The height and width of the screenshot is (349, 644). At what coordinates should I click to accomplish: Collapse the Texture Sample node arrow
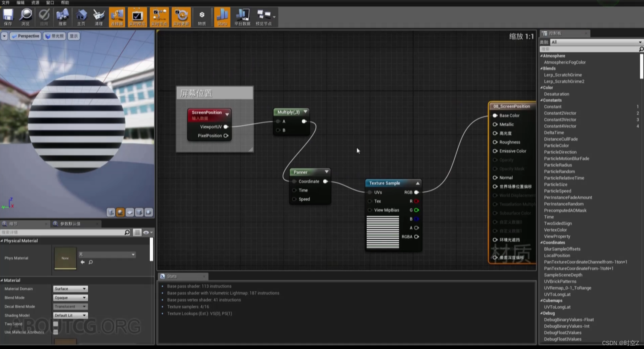[x=417, y=183]
